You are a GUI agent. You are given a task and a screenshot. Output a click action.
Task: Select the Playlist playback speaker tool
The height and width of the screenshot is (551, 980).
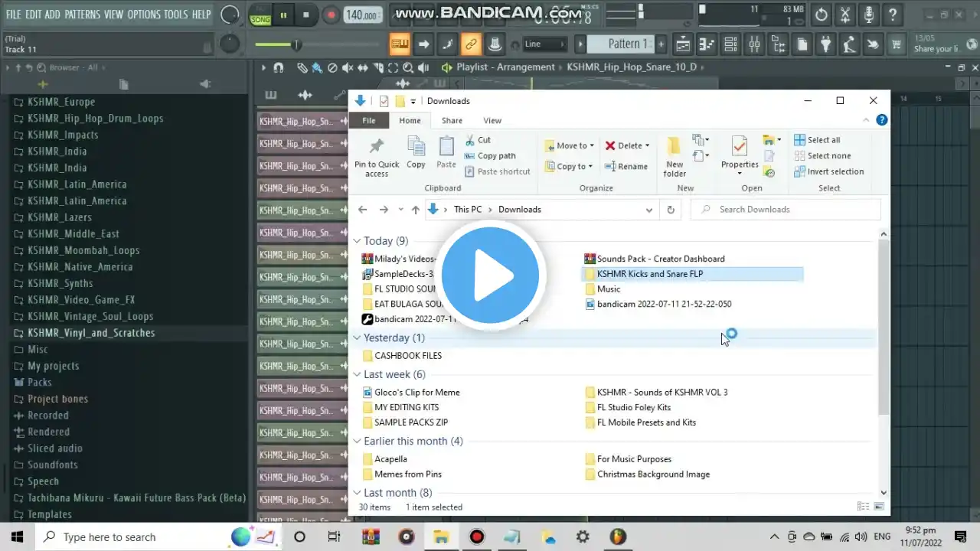point(423,67)
